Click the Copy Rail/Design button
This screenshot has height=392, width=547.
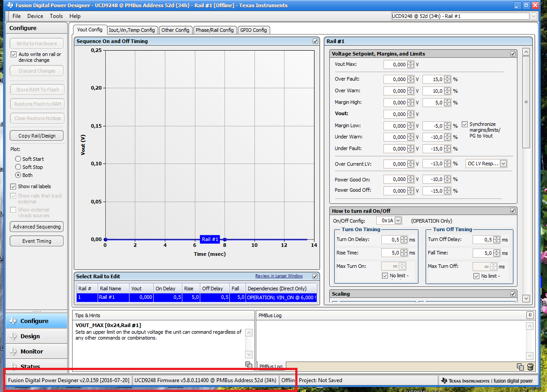[37, 136]
